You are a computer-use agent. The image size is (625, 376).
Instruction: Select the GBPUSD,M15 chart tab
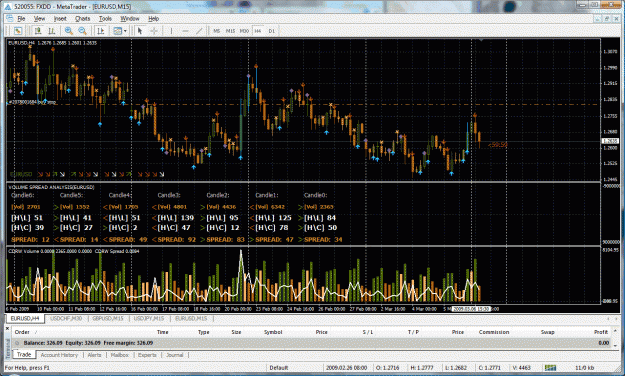pos(108,319)
